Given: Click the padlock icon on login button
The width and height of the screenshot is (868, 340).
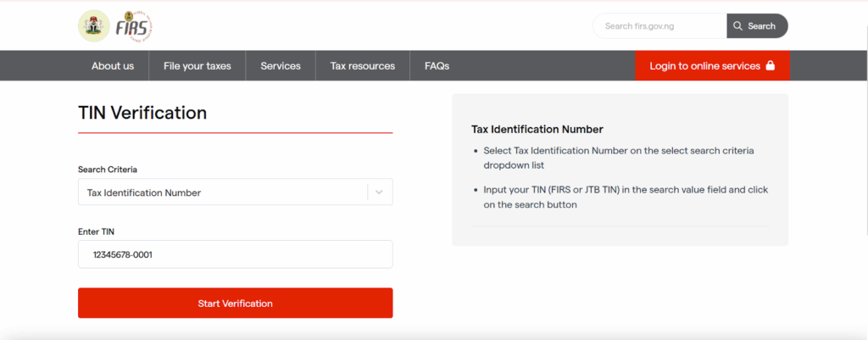Looking at the screenshot, I should point(771,66).
